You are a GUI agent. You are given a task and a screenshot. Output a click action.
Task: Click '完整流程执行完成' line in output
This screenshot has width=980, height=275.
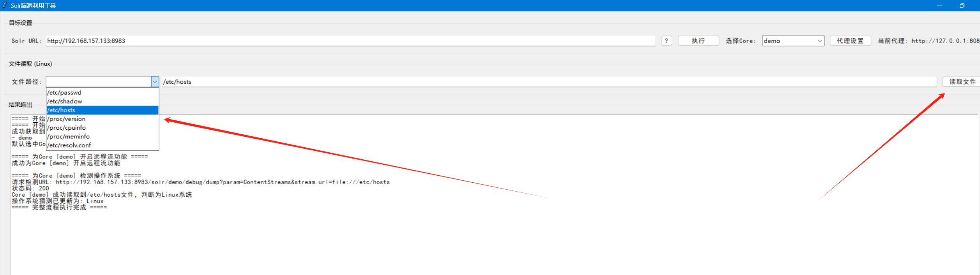[x=59, y=207]
